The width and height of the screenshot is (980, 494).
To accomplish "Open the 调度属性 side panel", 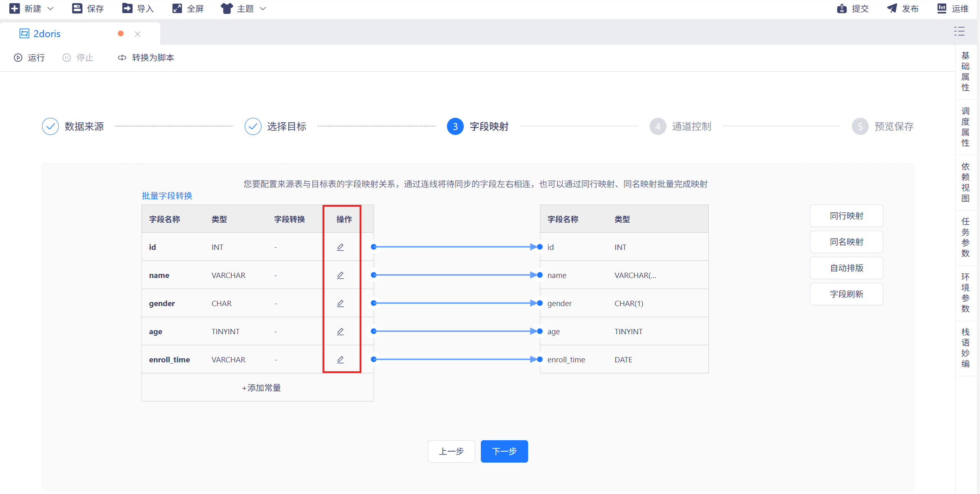I will click(x=965, y=127).
